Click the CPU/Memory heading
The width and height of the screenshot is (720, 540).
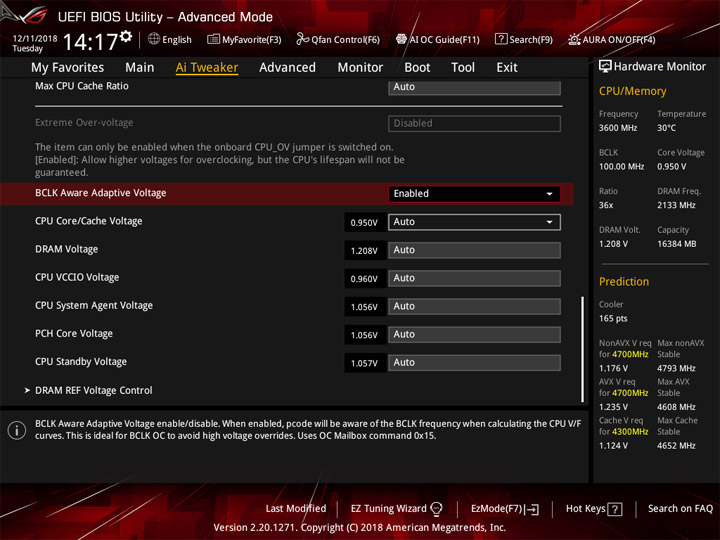point(632,91)
